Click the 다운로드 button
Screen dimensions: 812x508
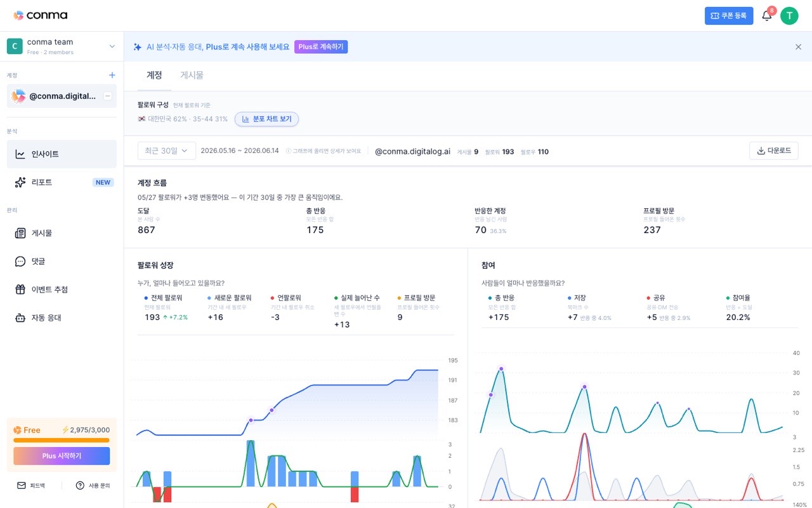774,150
